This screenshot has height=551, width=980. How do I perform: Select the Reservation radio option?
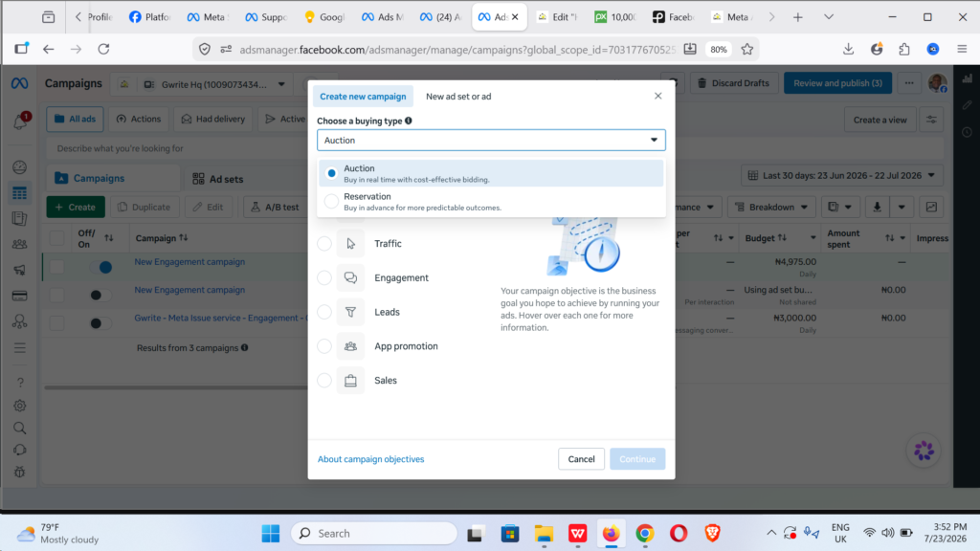[332, 201]
